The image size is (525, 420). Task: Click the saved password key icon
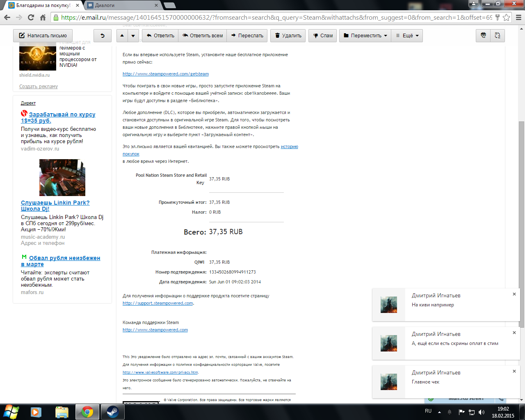498,17
